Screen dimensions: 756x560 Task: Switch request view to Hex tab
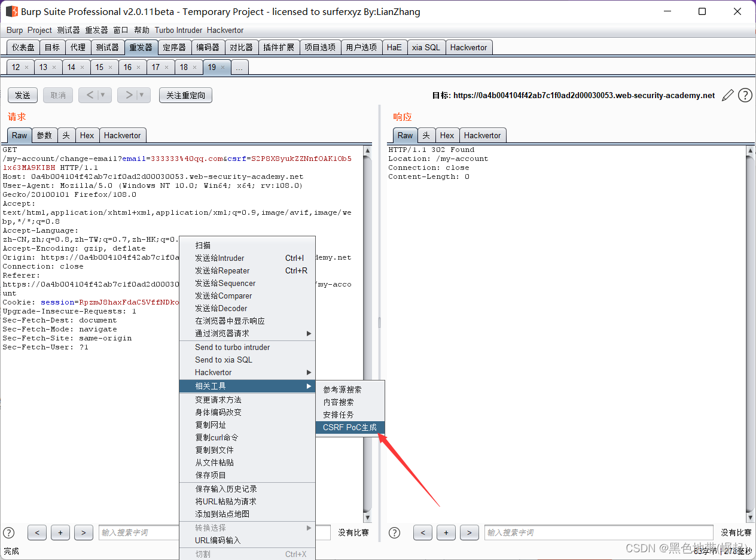(87, 135)
